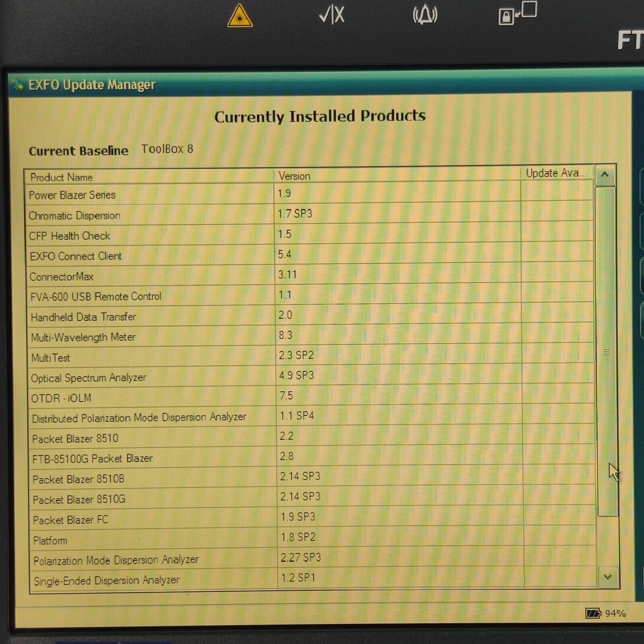Click scrollbar down arrow in product list
Viewport: 644px width, 644px height.
pos(608,577)
